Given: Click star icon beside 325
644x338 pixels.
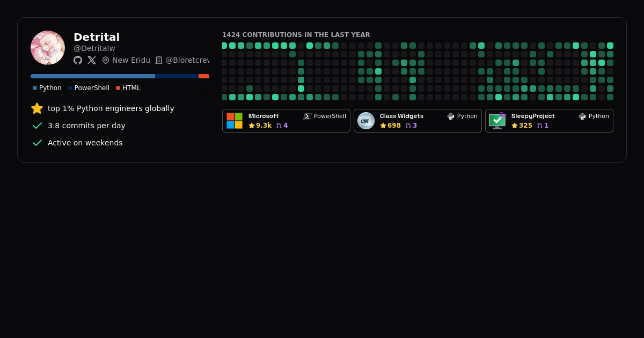Looking at the screenshot, I should click(x=515, y=126).
